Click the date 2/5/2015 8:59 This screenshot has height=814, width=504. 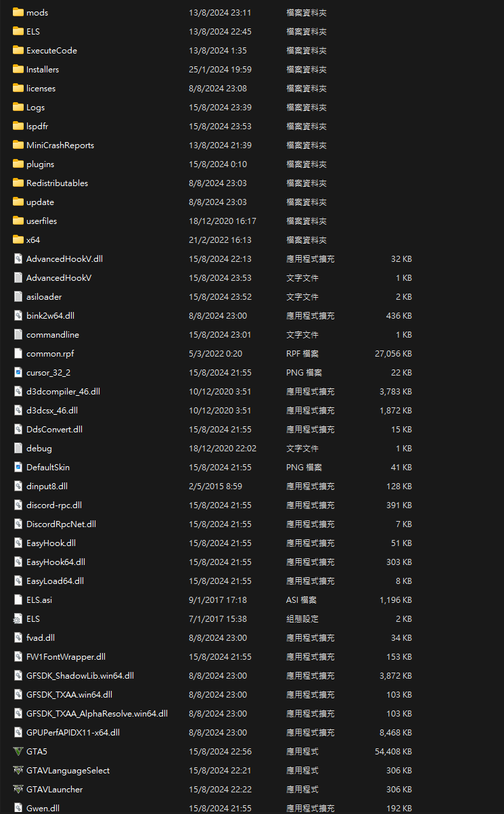click(215, 486)
